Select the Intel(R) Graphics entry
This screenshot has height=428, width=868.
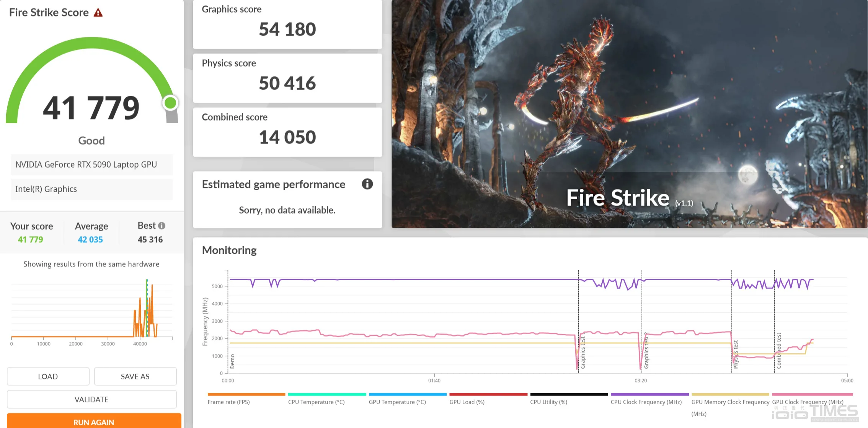click(x=92, y=189)
